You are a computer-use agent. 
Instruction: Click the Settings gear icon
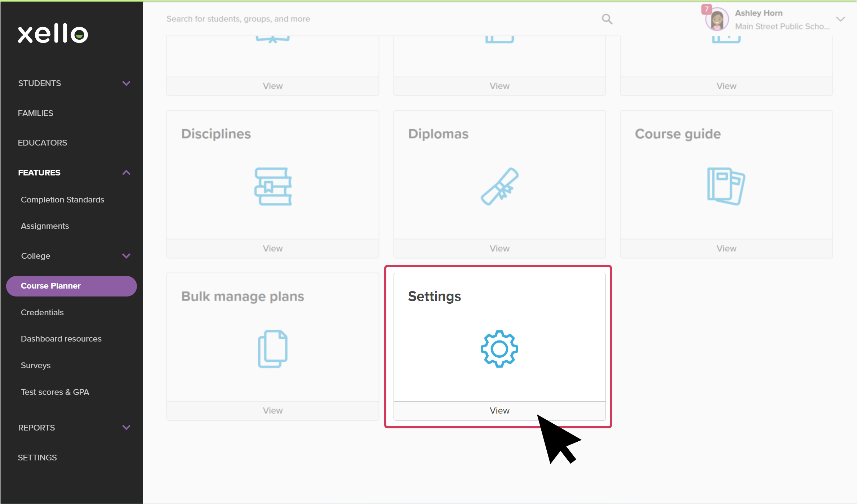click(499, 349)
